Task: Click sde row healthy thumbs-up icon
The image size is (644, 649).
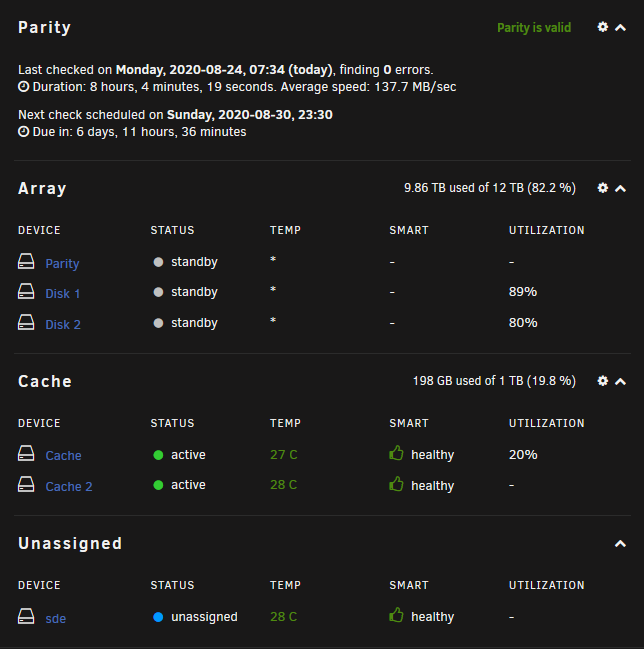Action: point(396,615)
